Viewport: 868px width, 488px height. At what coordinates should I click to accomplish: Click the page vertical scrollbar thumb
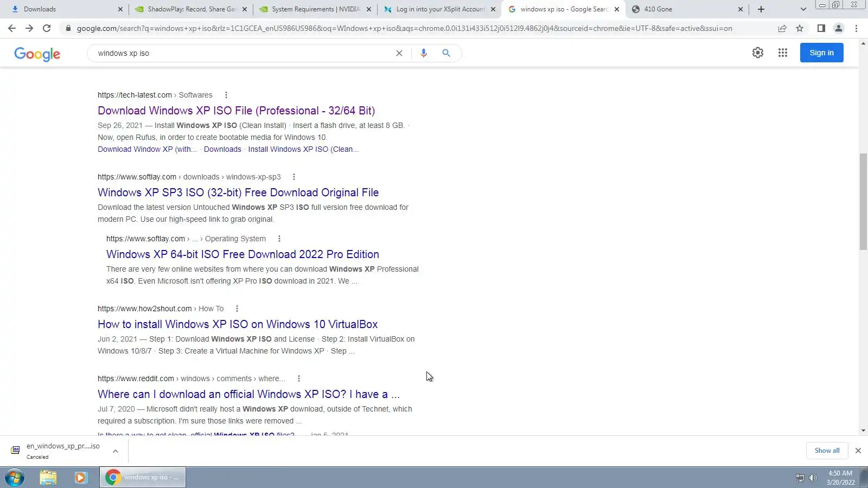coord(863,202)
